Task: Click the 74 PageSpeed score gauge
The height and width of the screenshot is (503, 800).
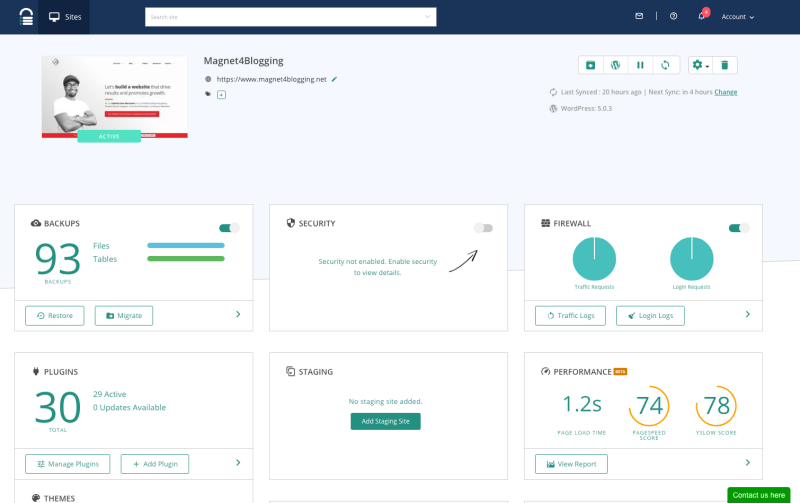Action: click(x=649, y=406)
